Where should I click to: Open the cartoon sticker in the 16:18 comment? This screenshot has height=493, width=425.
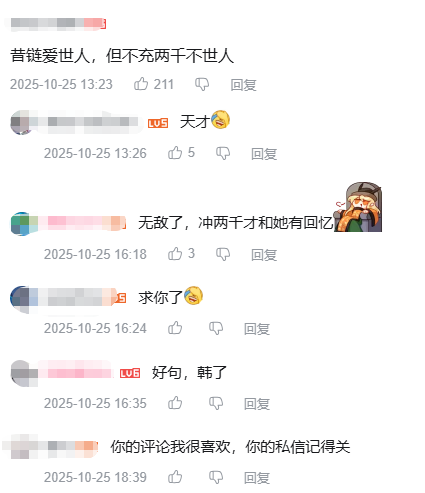pyautogui.click(x=358, y=207)
